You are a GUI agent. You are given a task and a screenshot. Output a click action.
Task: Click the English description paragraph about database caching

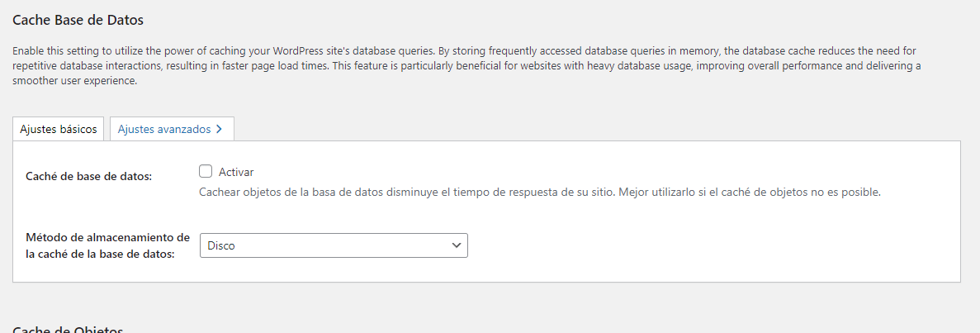coord(466,66)
